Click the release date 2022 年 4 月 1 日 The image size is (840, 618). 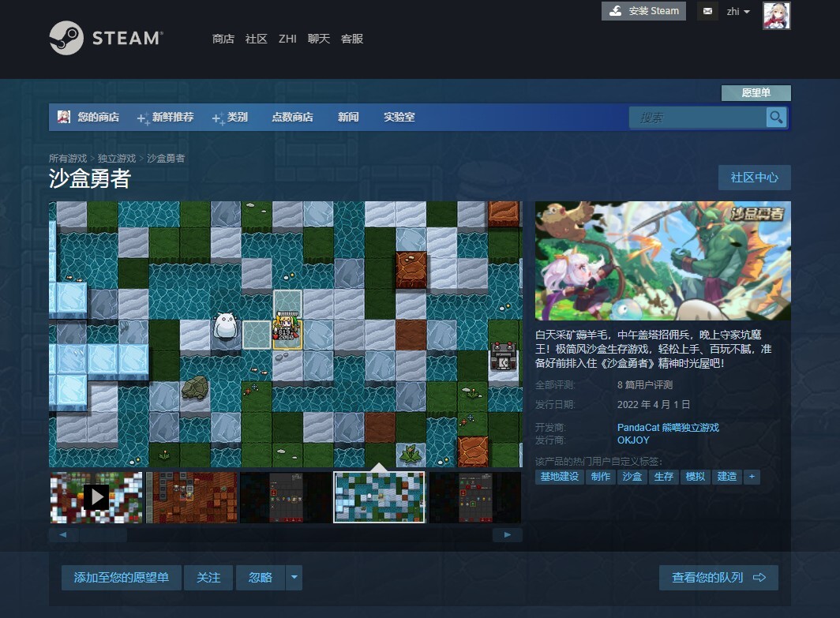654,404
